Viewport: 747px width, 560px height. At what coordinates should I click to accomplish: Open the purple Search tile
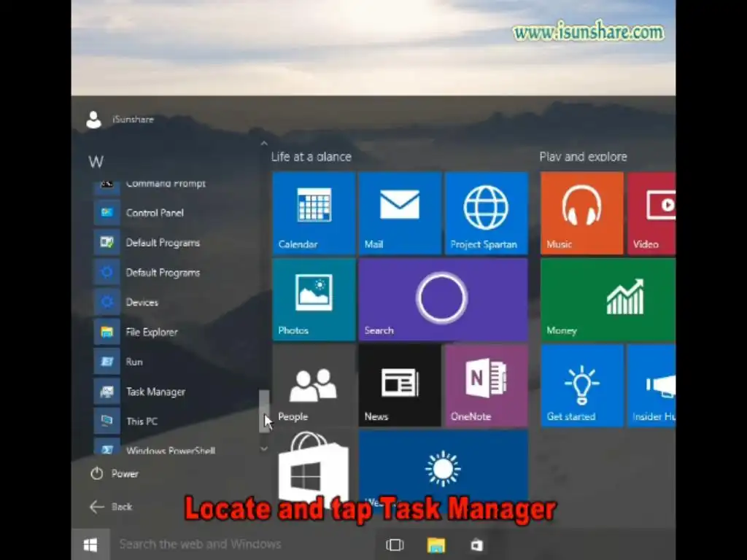click(443, 300)
